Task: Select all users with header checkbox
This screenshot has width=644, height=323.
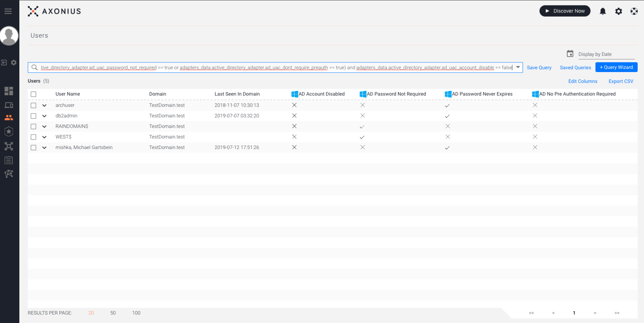Action: [33, 94]
